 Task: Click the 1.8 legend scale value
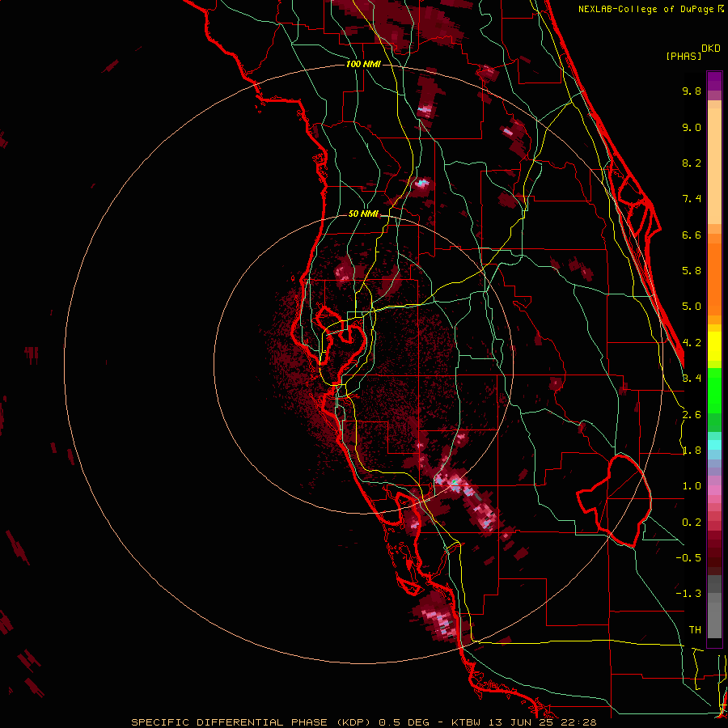(692, 451)
